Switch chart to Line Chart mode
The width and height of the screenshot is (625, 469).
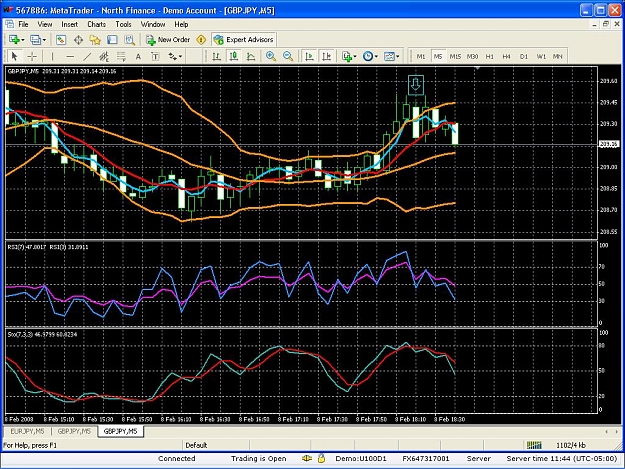pyautogui.click(x=251, y=56)
